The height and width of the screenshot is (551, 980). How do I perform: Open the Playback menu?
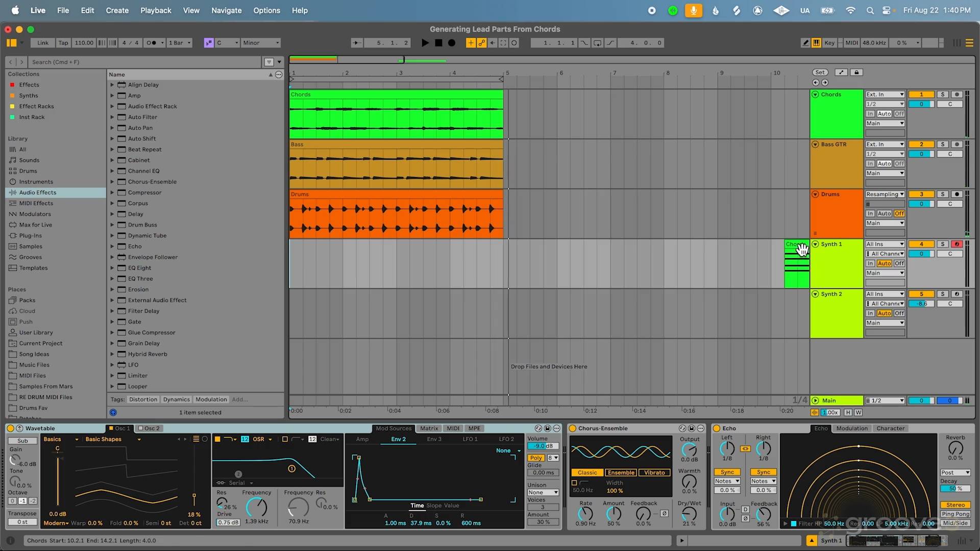pos(156,10)
